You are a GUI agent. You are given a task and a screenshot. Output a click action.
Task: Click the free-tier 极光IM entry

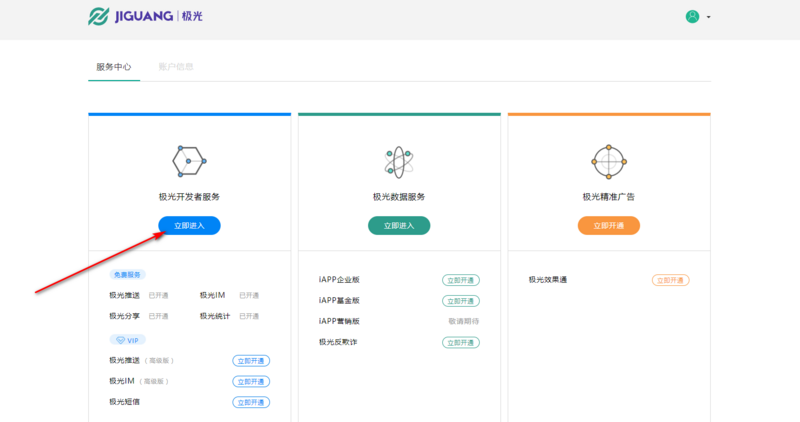[212, 295]
